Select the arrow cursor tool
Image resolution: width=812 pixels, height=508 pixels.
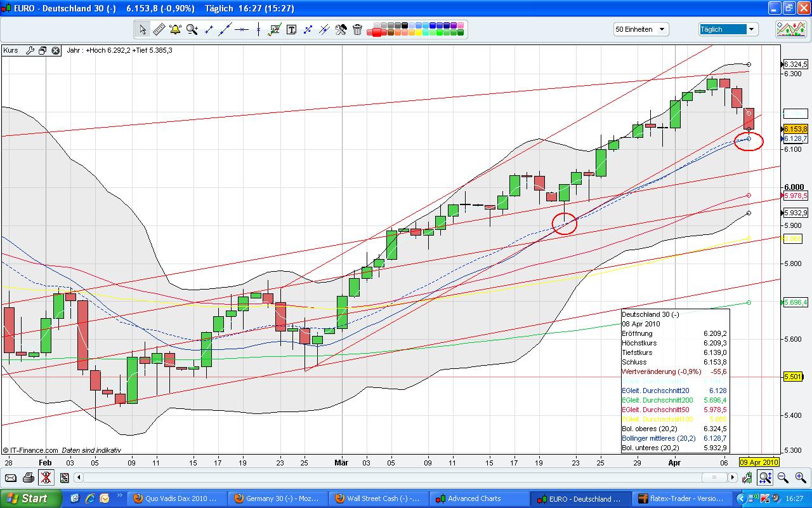tap(143, 29)
